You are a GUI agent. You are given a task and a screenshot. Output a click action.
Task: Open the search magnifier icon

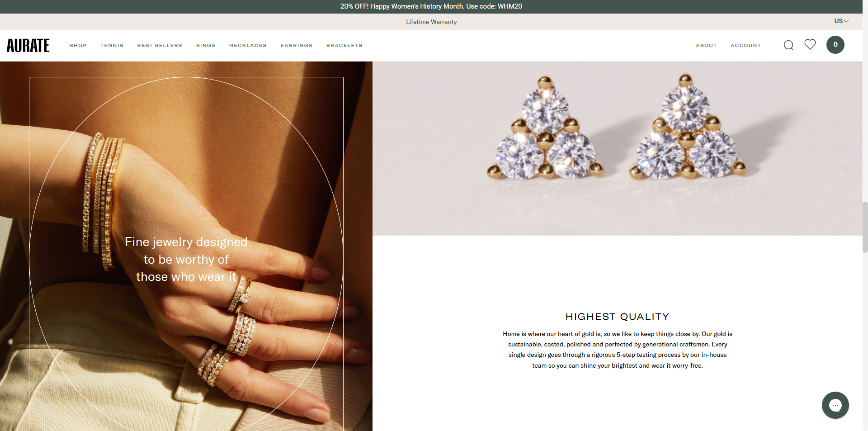click(788, 45)
